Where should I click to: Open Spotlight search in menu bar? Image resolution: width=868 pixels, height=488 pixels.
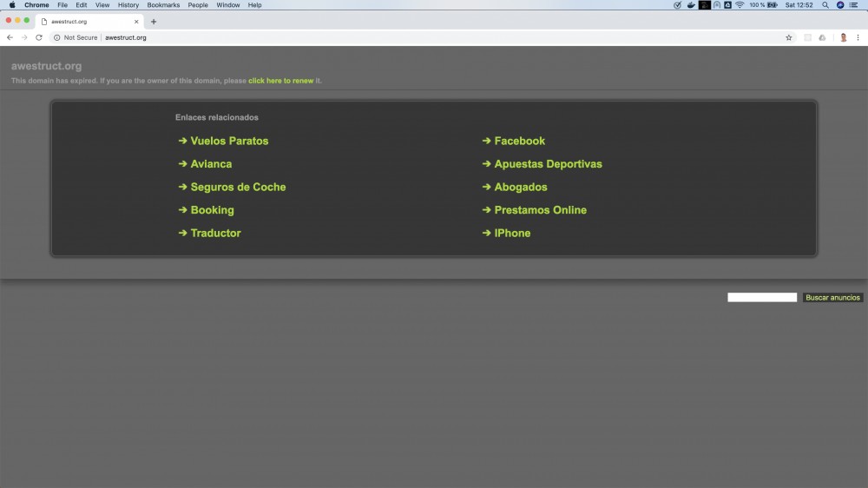825,5
